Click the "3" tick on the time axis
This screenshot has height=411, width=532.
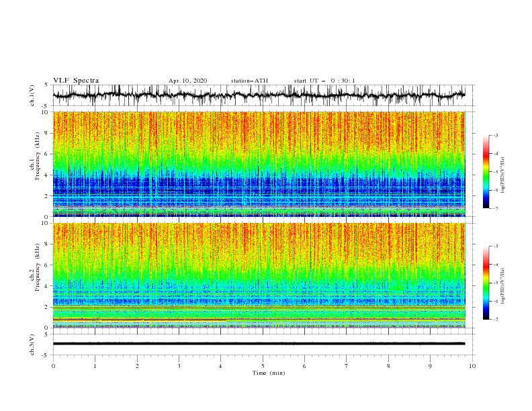pos(179,366)
